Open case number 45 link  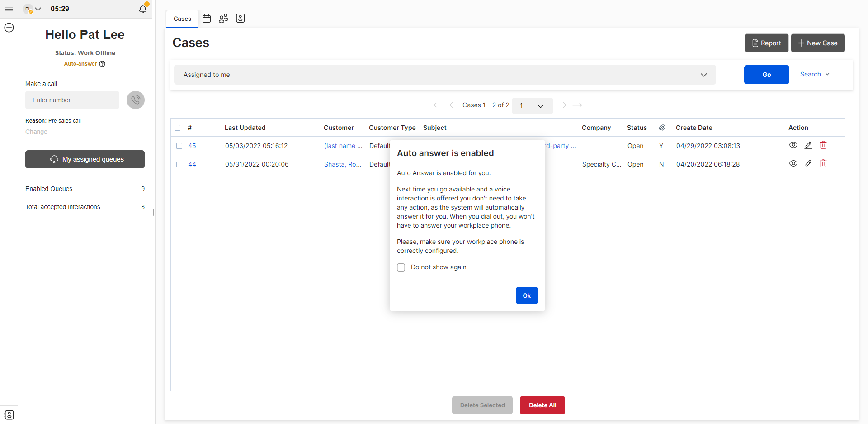point(192,146)
